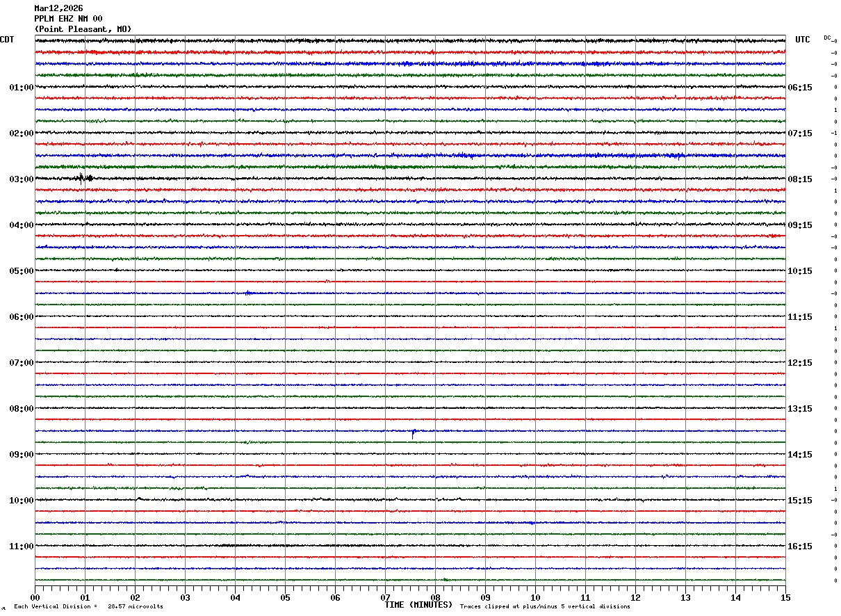
Task: Select the station code PPLM EHZ NM 00
Action: 68,19
